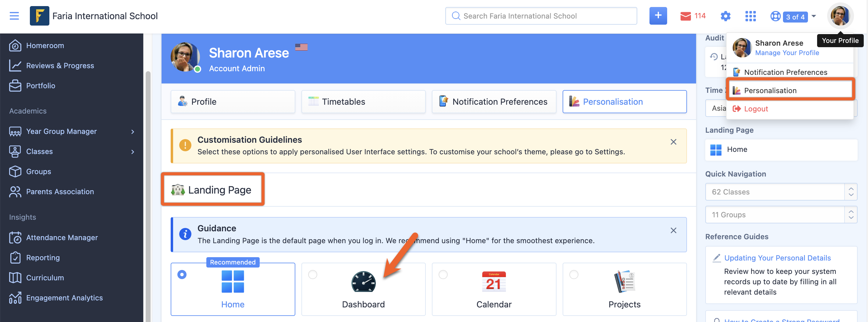Open the 3 of 4 dropdown arrow
Screen dimensions: 868x322
(813, 16)
